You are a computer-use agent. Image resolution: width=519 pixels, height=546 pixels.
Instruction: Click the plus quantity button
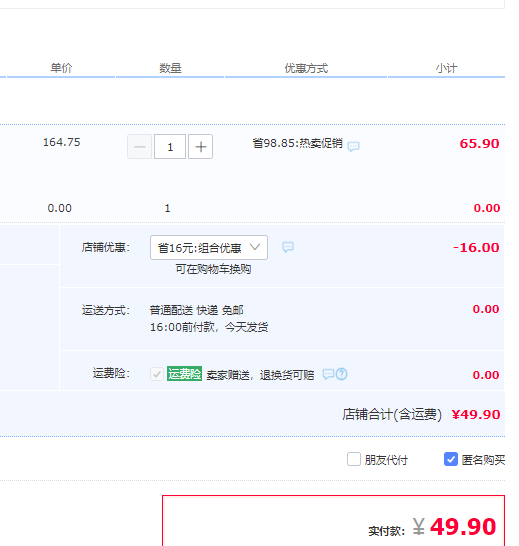(x=201, y=147)
